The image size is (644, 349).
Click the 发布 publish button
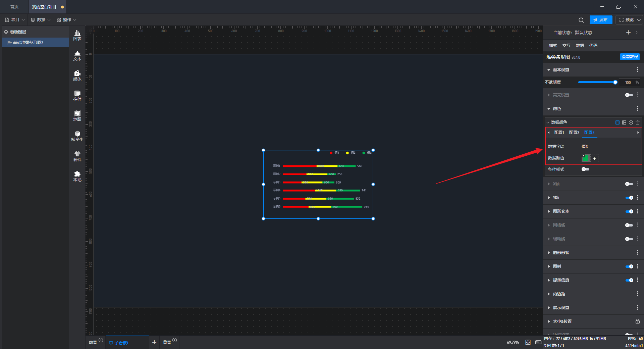(601, 20)
